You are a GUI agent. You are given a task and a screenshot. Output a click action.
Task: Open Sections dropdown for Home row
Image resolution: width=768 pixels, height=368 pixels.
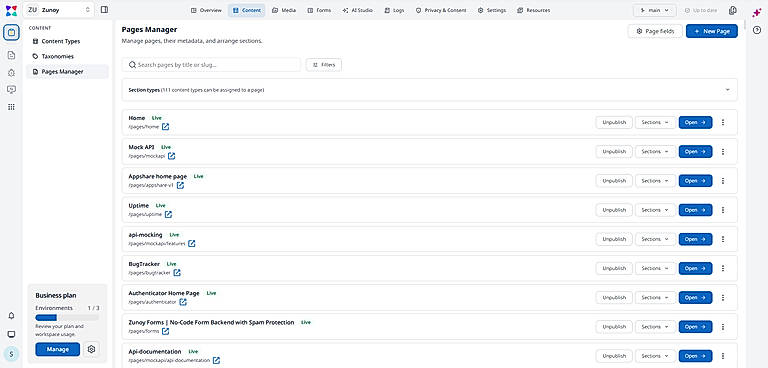[x=655, y=123]
